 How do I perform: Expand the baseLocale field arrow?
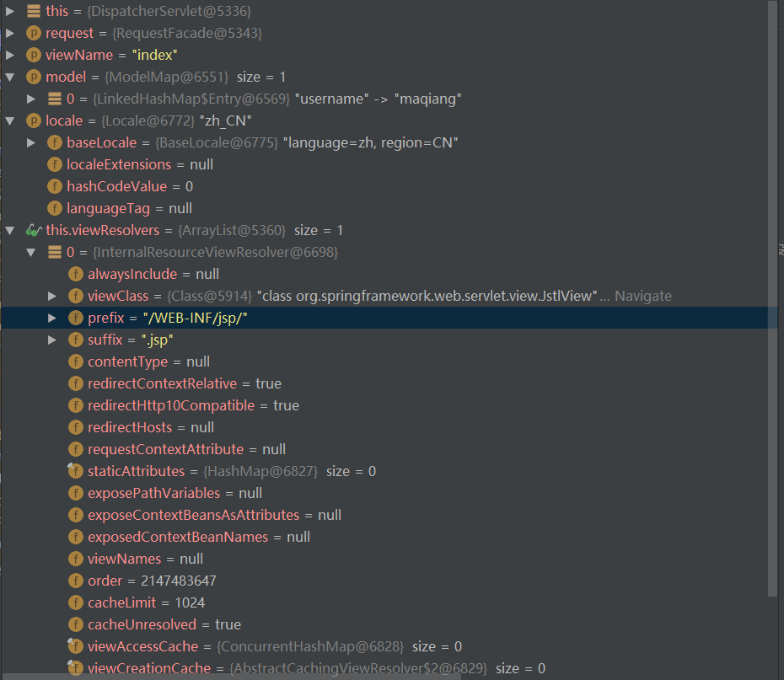(31, 143)
